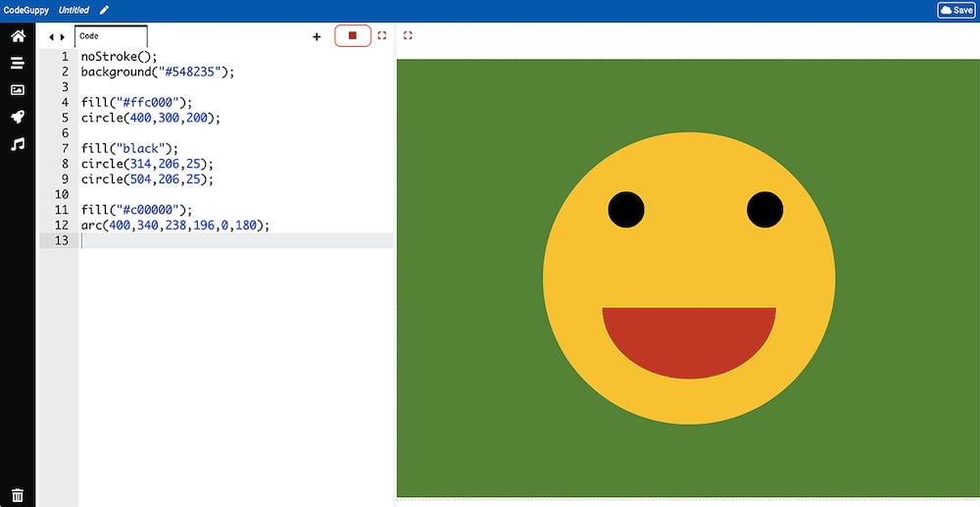This screenshot has height=507, width=980.
Task: Stop the running program
Action: (353, 36)
